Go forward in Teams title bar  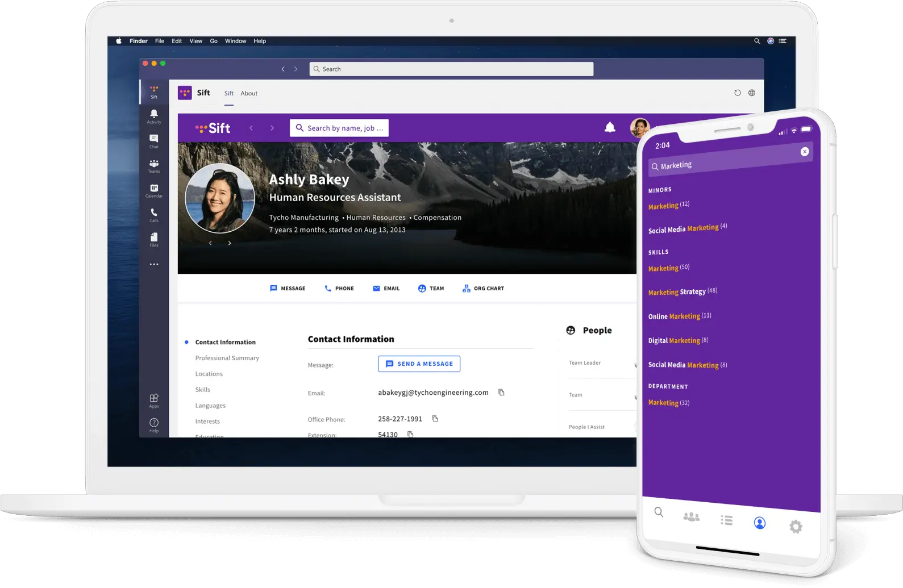(x=296, y=69)
